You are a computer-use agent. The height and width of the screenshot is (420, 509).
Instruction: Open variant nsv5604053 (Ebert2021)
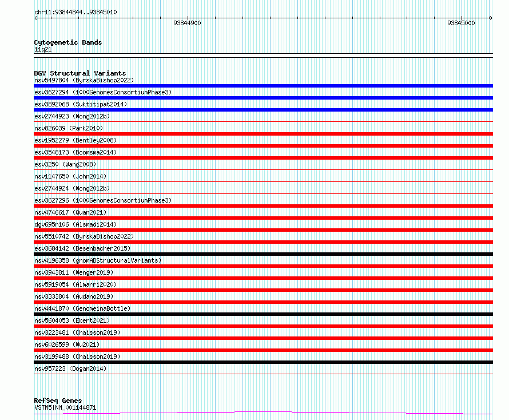[72, 320]
